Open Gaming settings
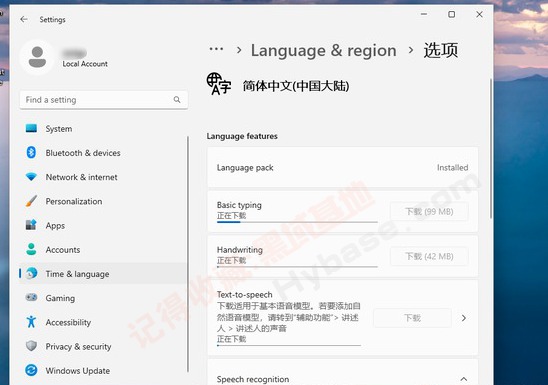548x385 pixels. tap(102, 298)
